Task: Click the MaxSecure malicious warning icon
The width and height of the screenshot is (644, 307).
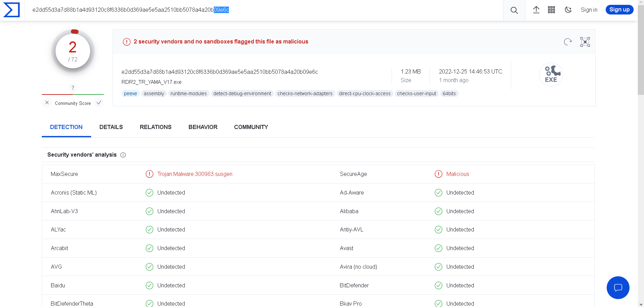Action: [x=150, y=174]
